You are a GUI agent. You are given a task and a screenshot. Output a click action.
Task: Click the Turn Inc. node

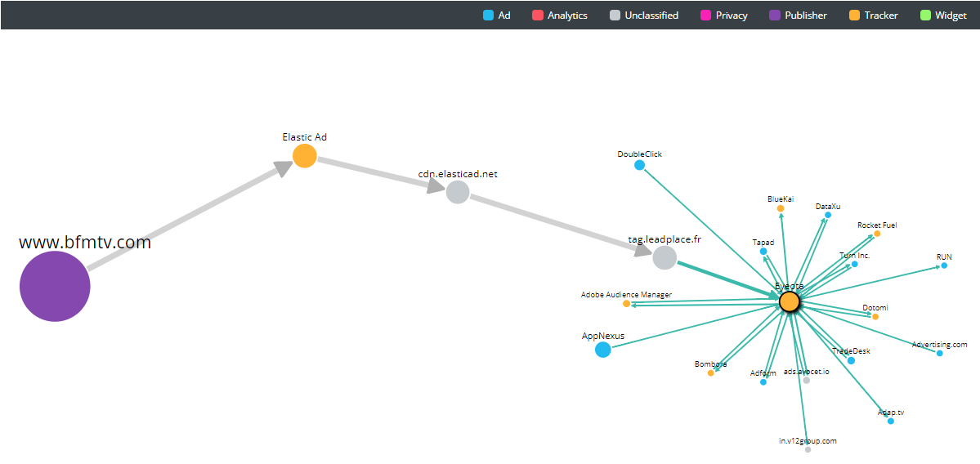[854, 264]
